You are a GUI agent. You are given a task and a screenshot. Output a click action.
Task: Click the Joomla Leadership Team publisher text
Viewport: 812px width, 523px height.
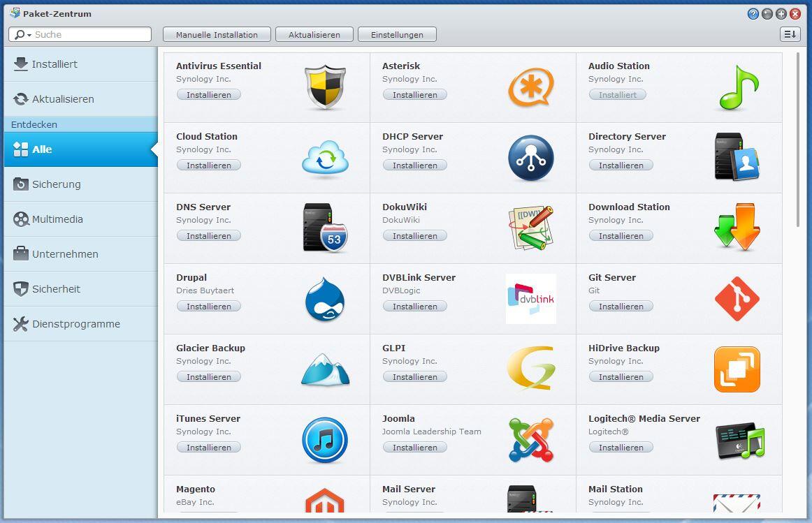431,432
